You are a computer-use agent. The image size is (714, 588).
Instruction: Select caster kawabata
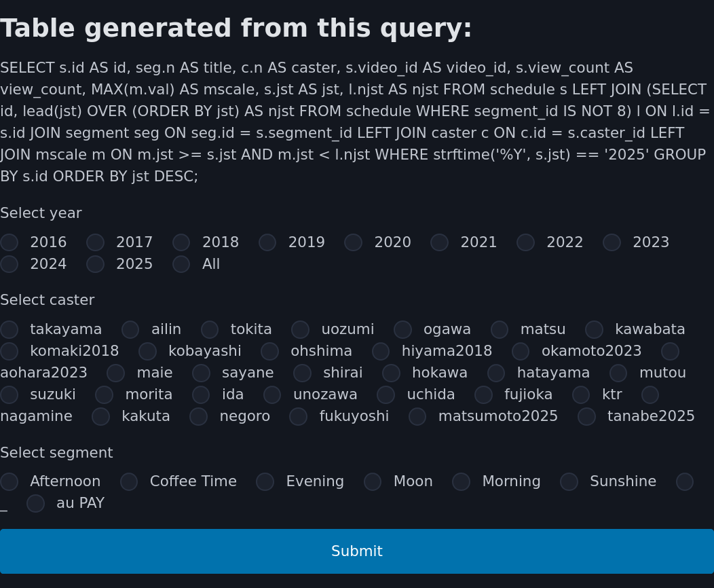(594, 329)
